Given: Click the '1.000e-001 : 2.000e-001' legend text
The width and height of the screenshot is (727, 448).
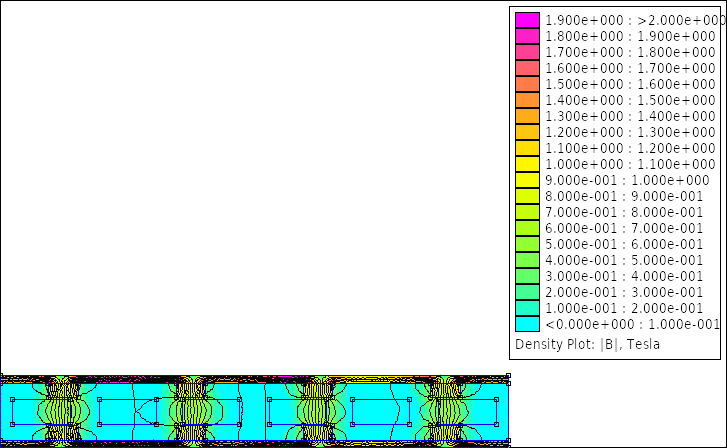Looking at the screenshot, I should click(624, 308).
